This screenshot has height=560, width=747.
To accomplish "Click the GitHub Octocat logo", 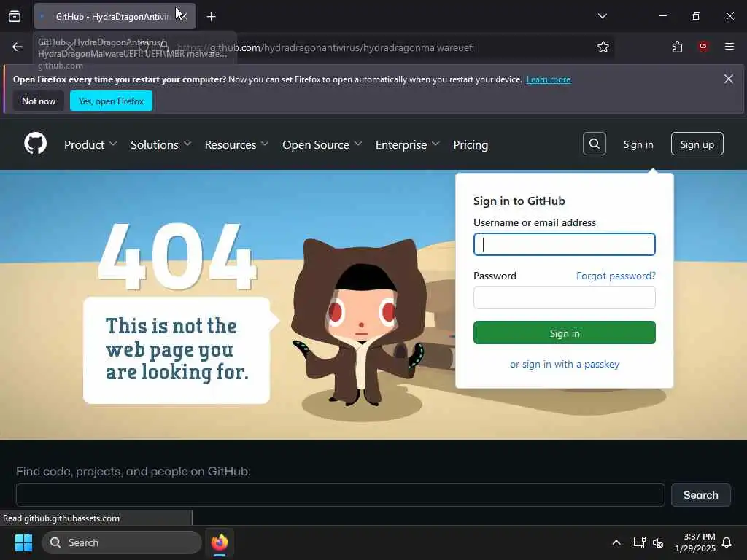I will click(35, 144).
